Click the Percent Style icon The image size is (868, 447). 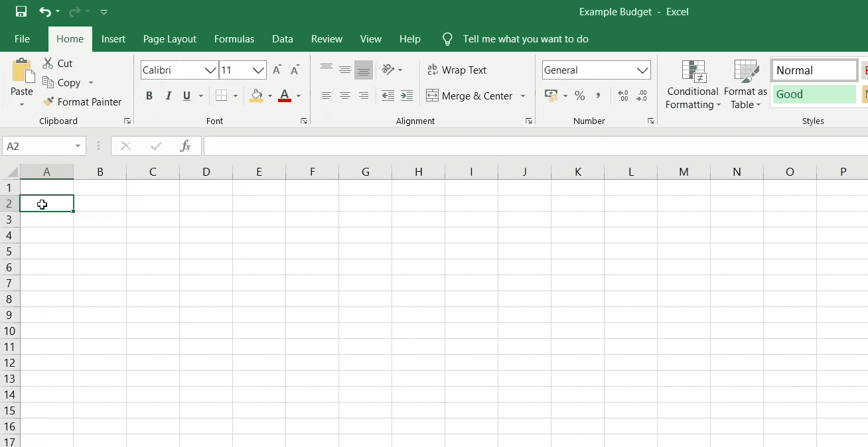tap(580, 96)
